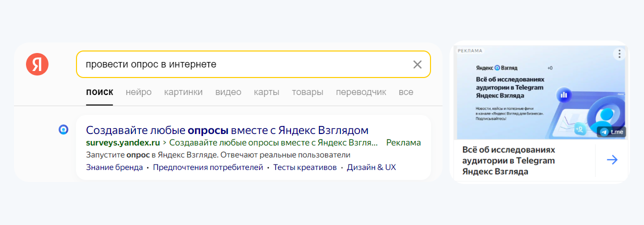Click the 'РЕКЛАМА' label on the banner
Screen dimensions: 644x225
pyautogui.click(x=470, y=50)
